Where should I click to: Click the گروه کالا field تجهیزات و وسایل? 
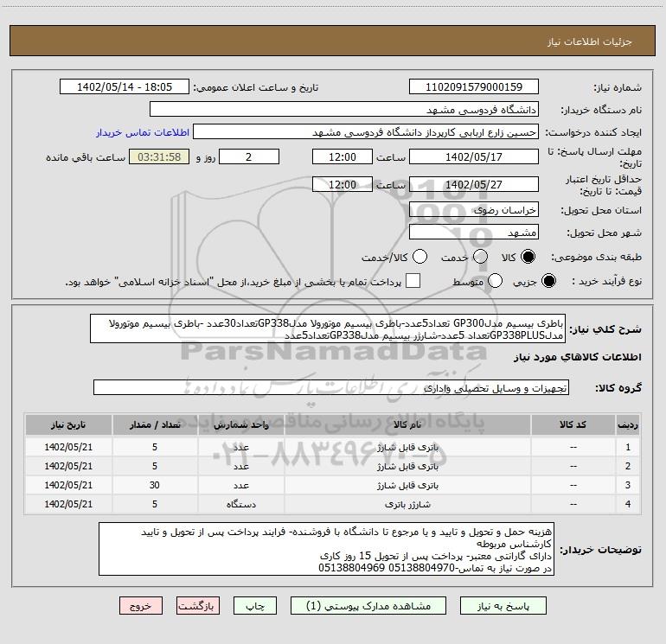point(331,387)
